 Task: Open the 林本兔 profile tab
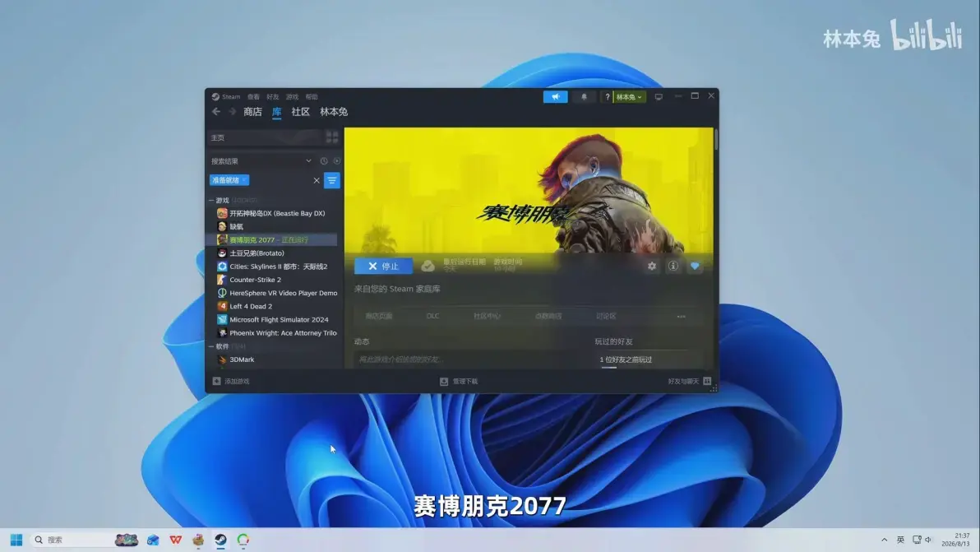click(334, 112)
